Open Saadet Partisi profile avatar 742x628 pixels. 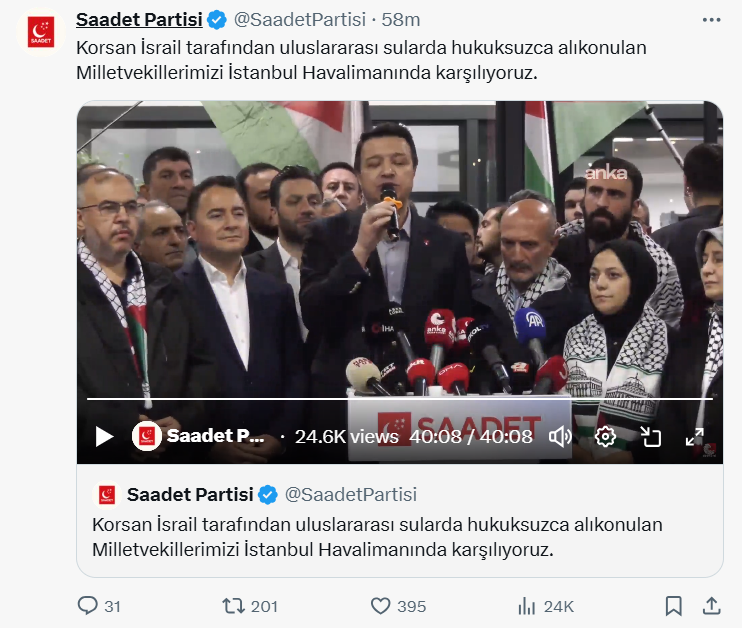pyautogui.click(x=41, y=32)
